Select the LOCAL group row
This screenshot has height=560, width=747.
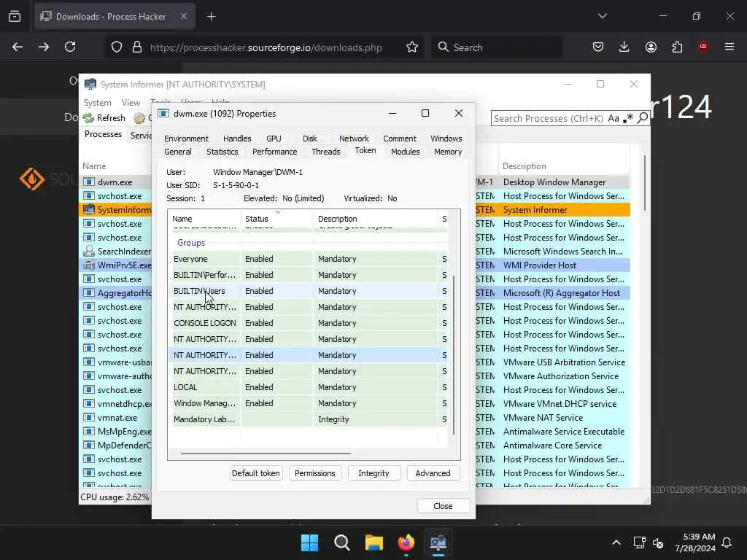click(309, 387)
